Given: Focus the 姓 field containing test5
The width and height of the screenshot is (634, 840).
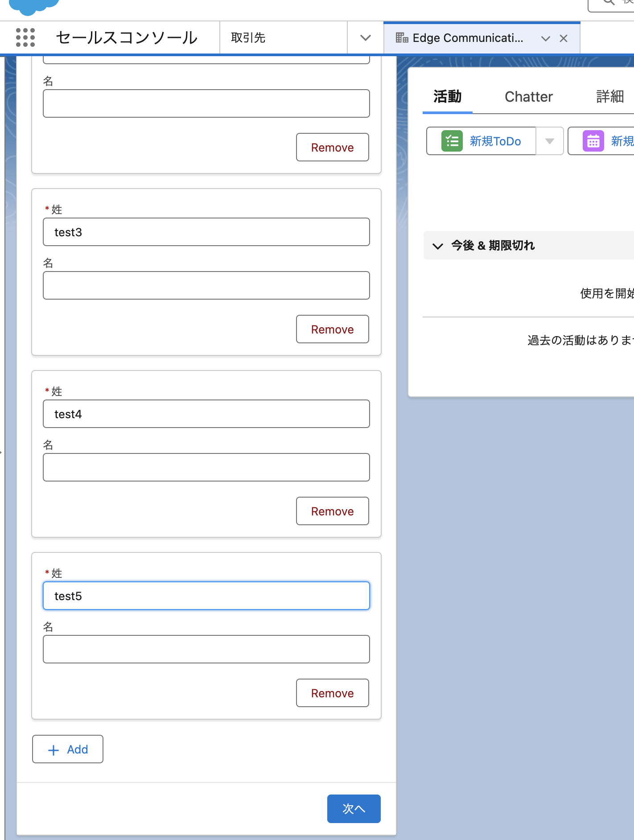Looking at the screenshot, I should [x=206, y=596].
